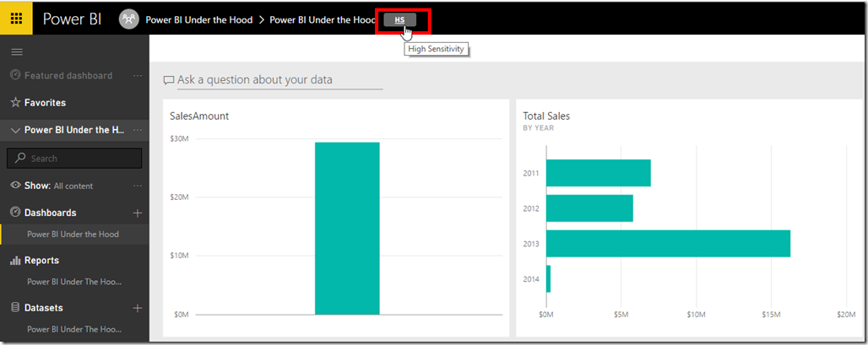Click the Show eye icon
The image size is (868, 345).
click(15, 186)
